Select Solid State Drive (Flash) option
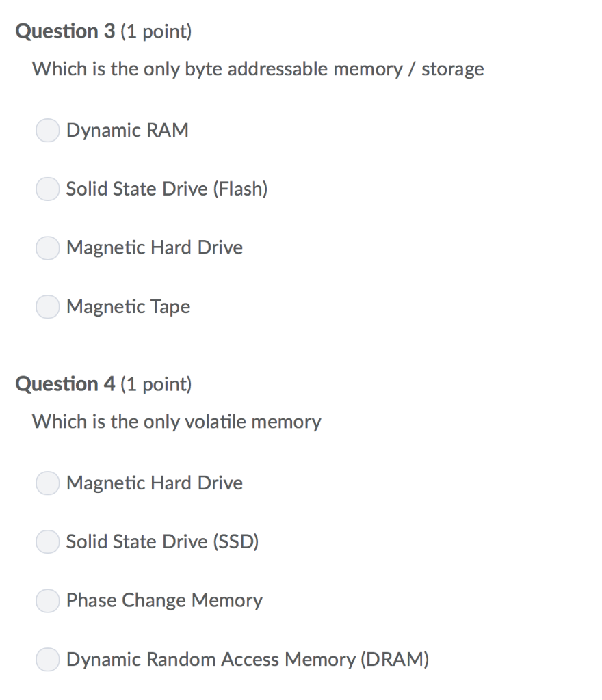This screenshot has width=602, height=700. pyautogui.click(x=47, y=189)
